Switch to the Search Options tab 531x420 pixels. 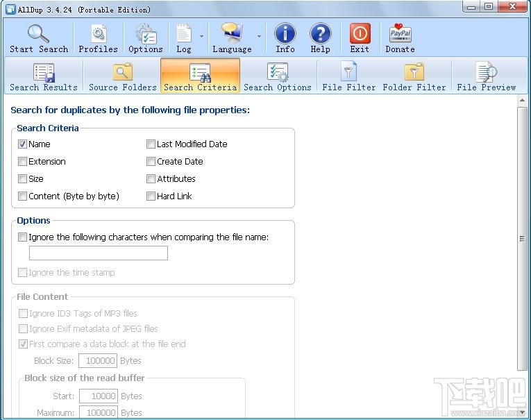pyautogui.click(x=278, y=76)
